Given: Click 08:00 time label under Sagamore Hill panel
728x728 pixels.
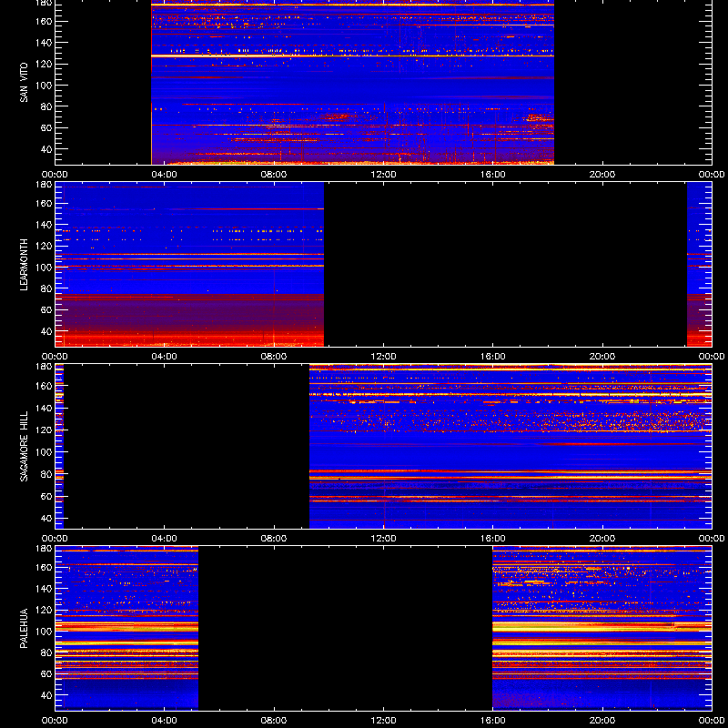Looking at the screenshot, I should click(x=274, y=539).
